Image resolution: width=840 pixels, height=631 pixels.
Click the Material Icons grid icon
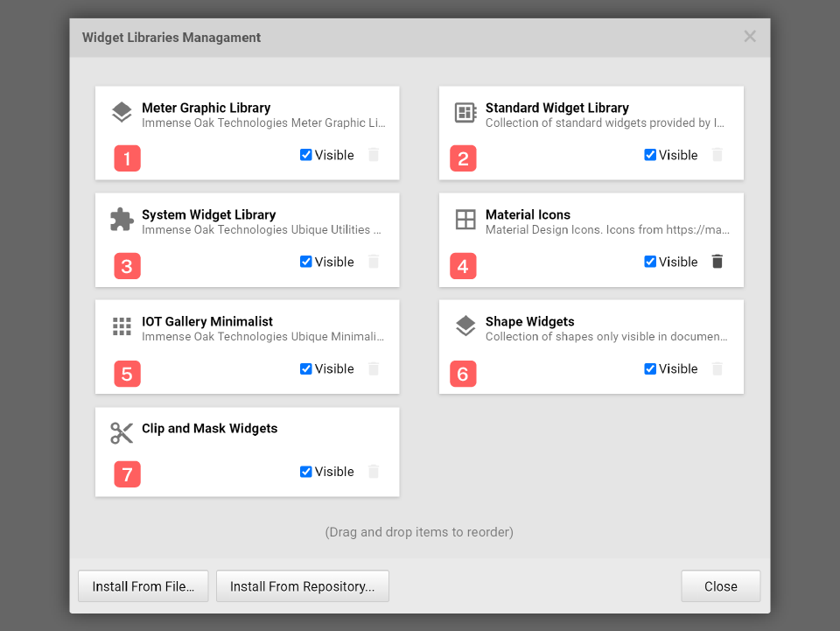[465, 220]
